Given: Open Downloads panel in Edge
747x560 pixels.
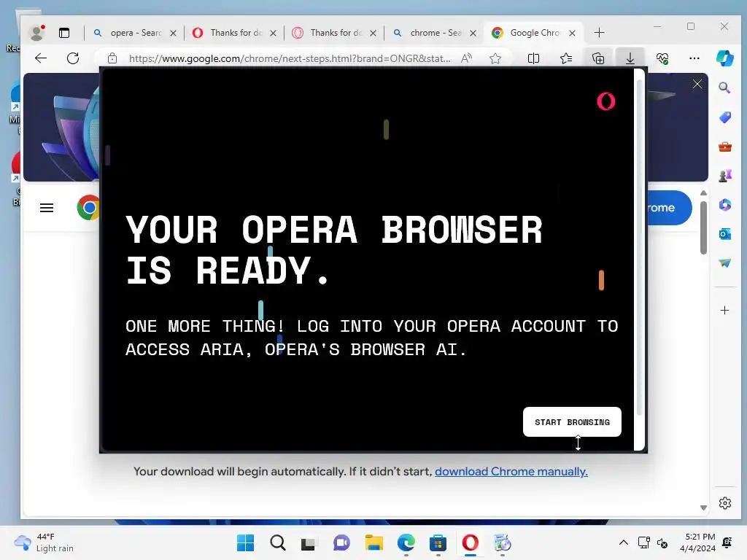Looking at the screenshot, I should [x=630, y=58].
